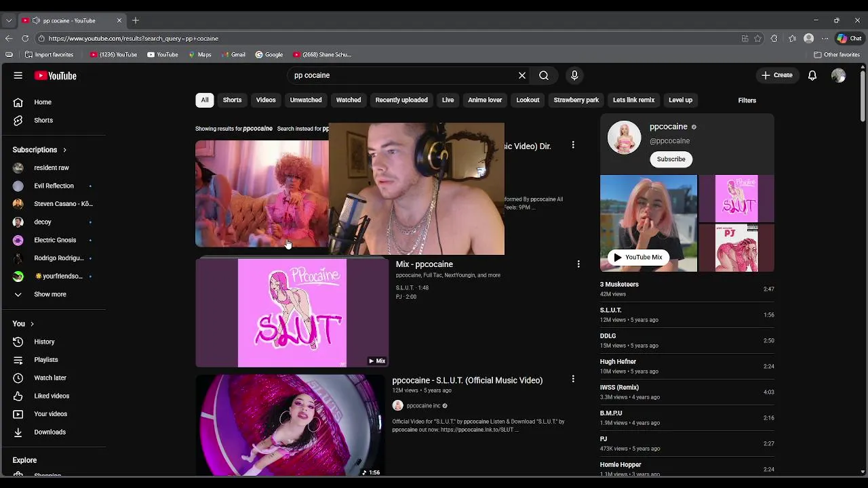
Task: Go to the YouTube logo home link
Action: point(56,76)
